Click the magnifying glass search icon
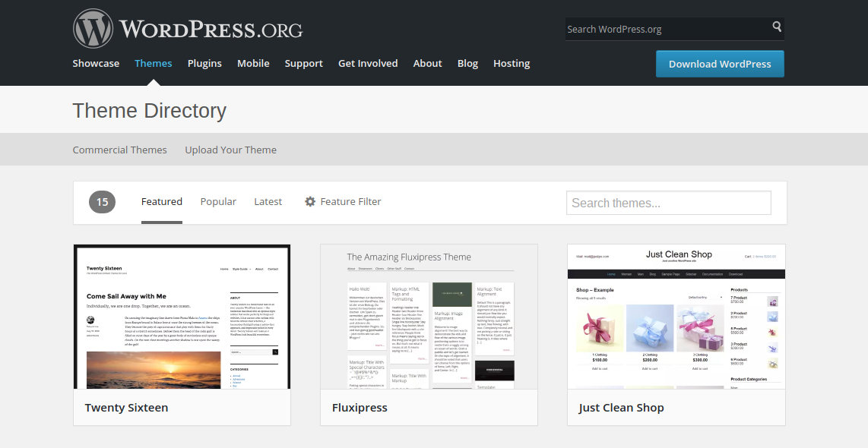This screenshot has height=448, width=868. tap(776, 28)
